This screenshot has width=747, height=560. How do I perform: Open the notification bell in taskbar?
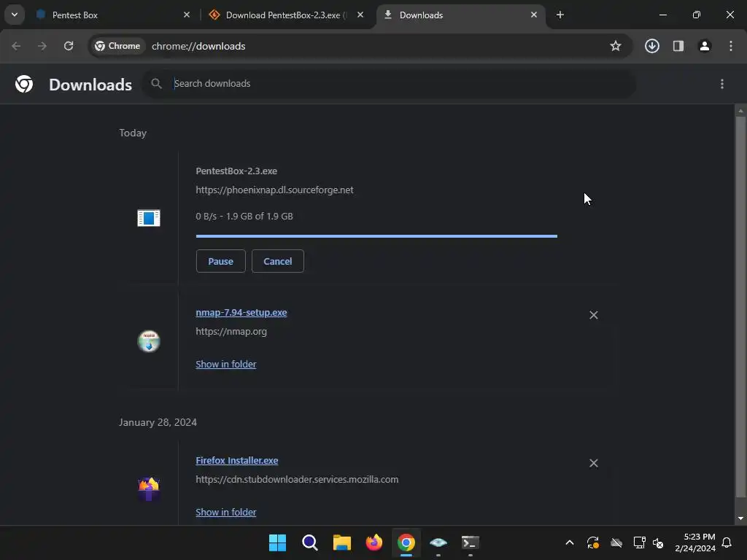(x=727, y=542)
